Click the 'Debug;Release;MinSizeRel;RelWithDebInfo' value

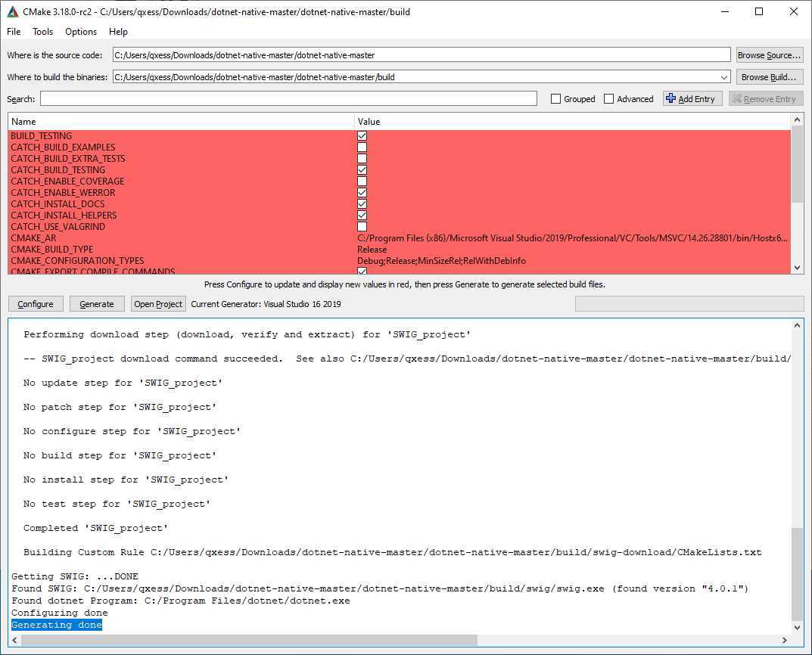(x=441, y=261)
